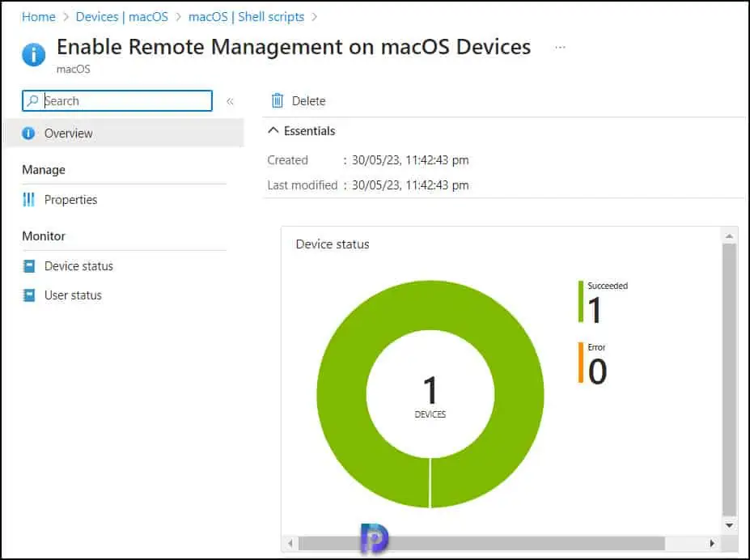
Task: Click the blue info icon beside page title
Action: coord(33,54)
